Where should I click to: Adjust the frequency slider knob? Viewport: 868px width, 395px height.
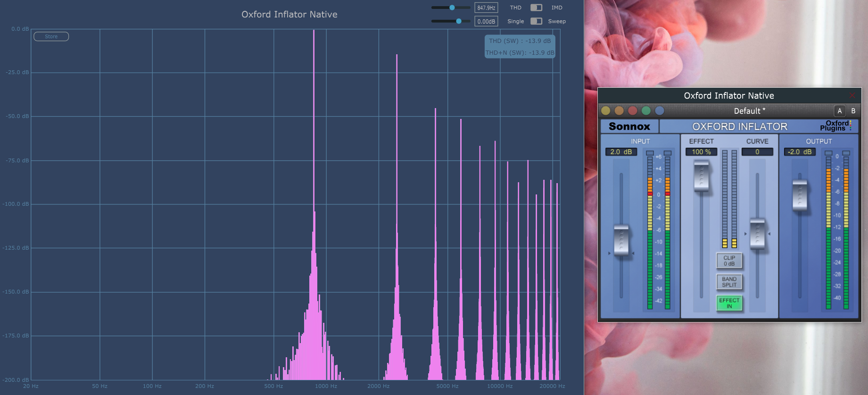point(452,8)
